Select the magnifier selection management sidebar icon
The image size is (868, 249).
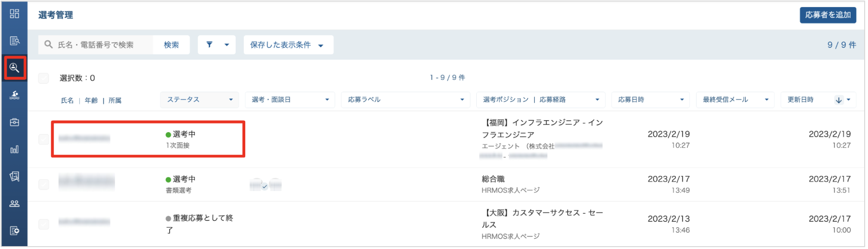(x=14, y=68)
